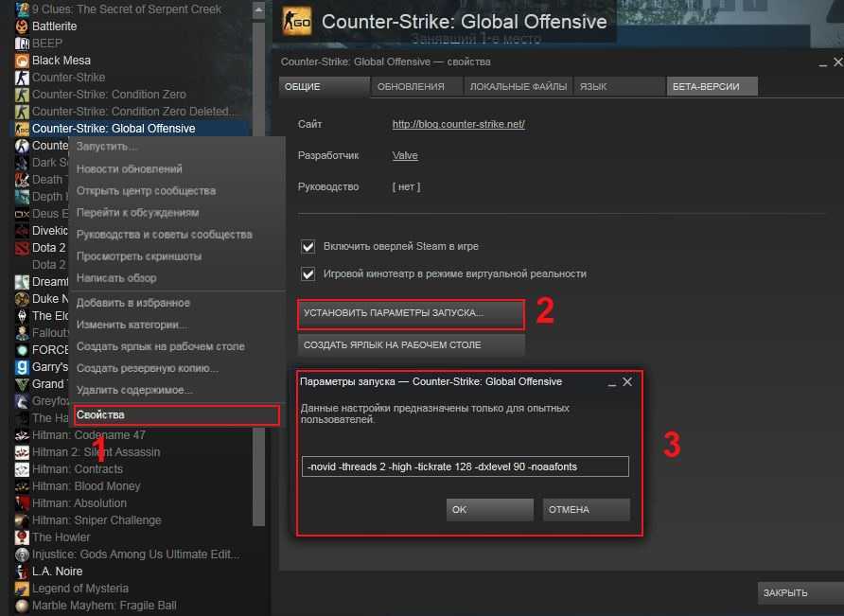Click The Howler game icon
Image resolution: width=844 pixels, height=616 pixels.
pos(22,537)
